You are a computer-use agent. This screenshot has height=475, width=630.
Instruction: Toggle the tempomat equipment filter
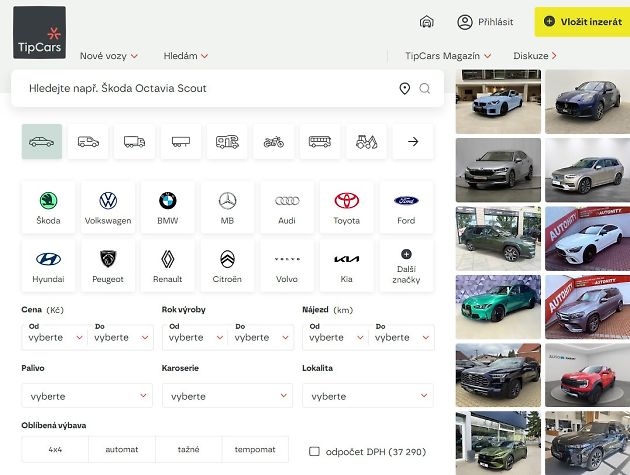pos(255,449)
